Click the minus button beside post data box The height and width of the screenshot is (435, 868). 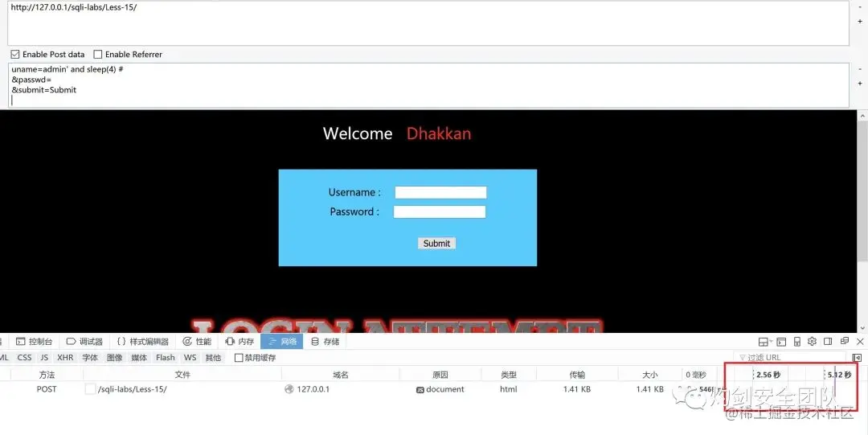tap(860, 69)
